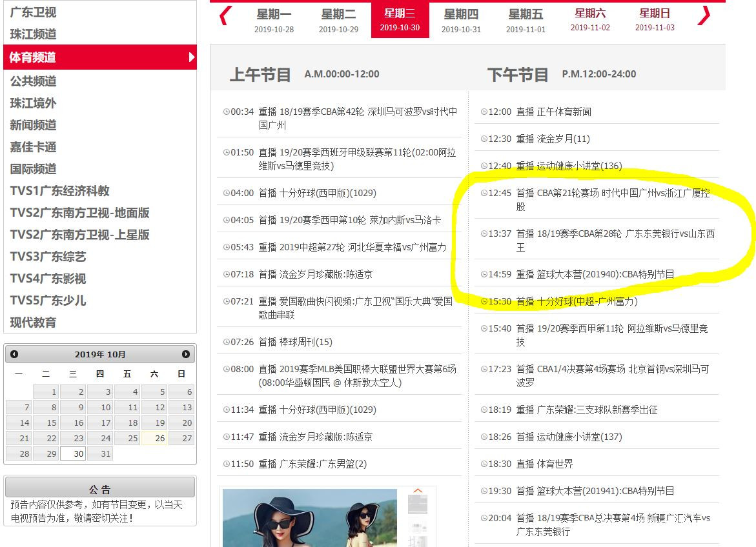Viewport: 756px width, 547px height.
Task: Open TVS2广东南方卫视-上星版 channel
Action: [x=79, y=235]
